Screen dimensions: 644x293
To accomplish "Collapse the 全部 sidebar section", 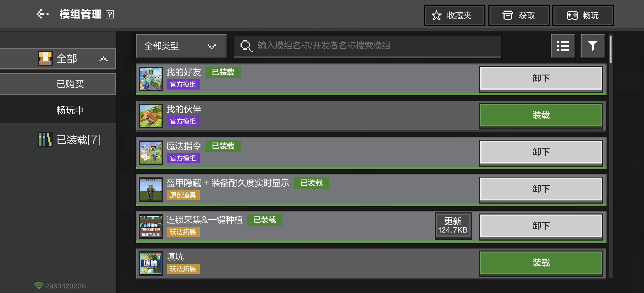I will pyautogui.click(x=103, y=59).
